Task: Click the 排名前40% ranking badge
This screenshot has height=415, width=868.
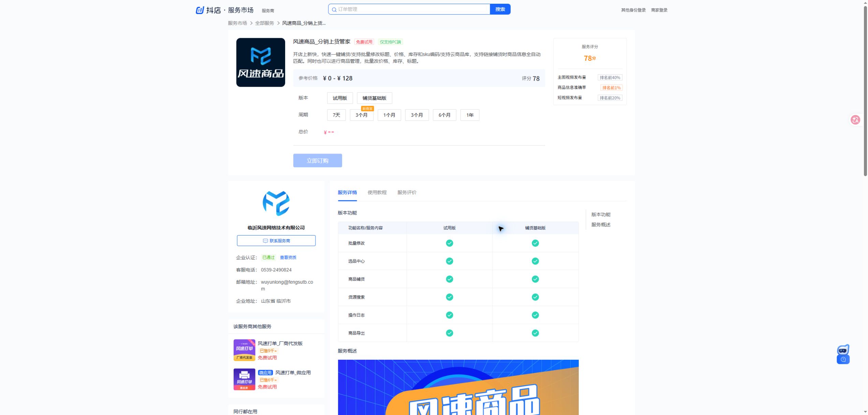Action: (x=610, y=77)
